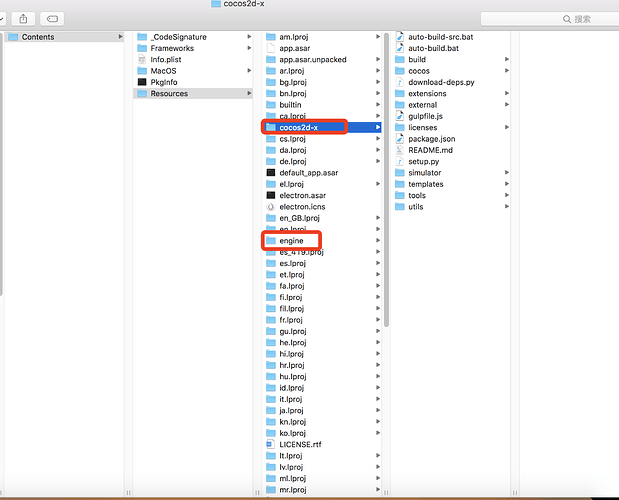Viewport: 619px width, 500px height.
Task: Select the auto-build-src.bat file icon
Action: (400, 37)
